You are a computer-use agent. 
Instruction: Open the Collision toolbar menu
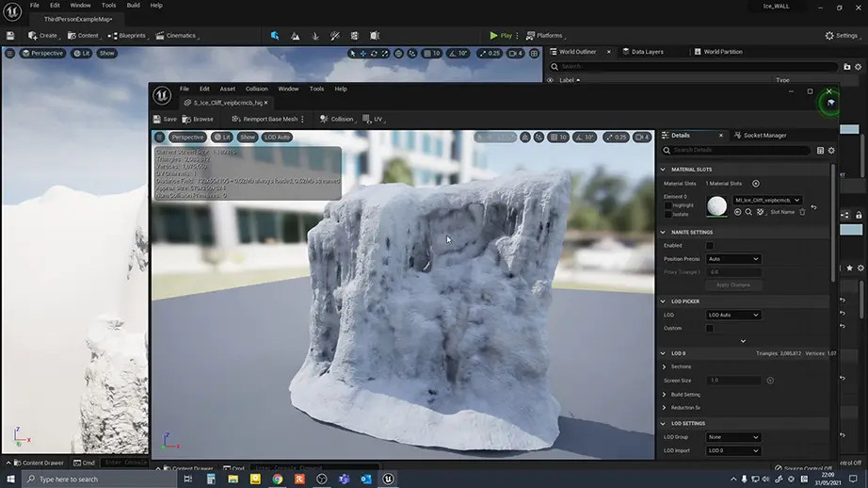coord(337,120)
